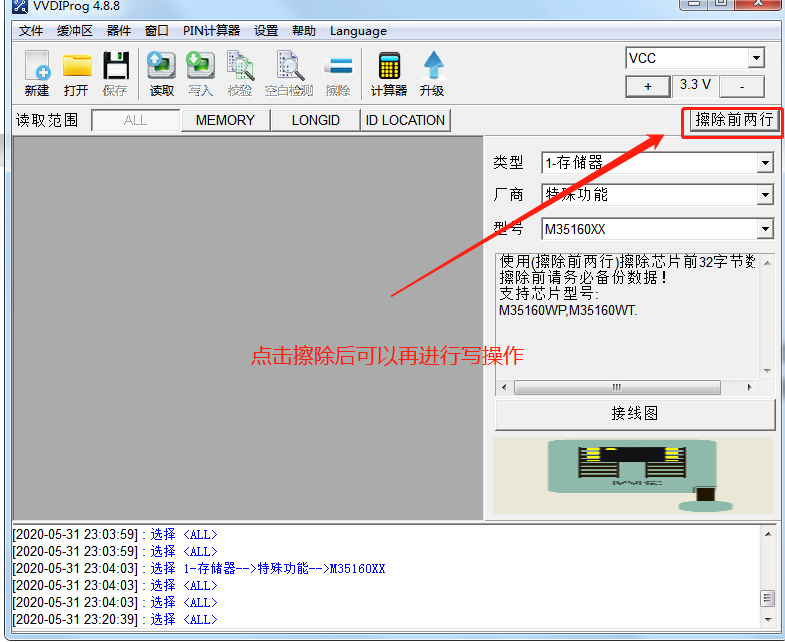
Task: Click the wiring diagram thumbnail image
Action: click(634, 474)
